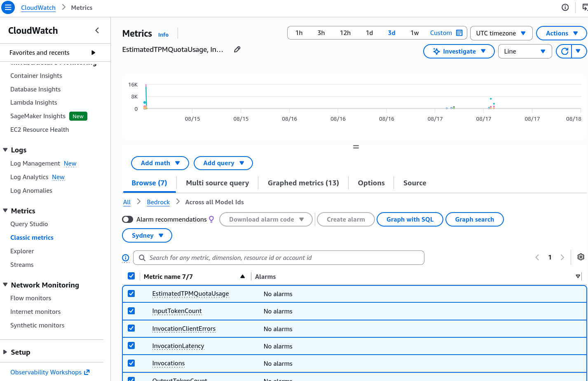Open the CloudWatch breadcrumb link
Viewport: 588px width, 381px height.
tap(38, 8)
